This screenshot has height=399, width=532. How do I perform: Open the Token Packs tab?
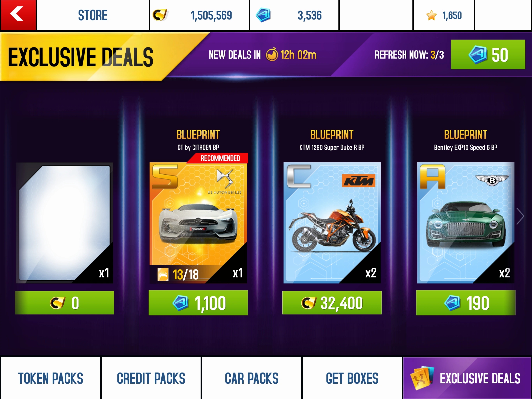(x=50, y=378)
